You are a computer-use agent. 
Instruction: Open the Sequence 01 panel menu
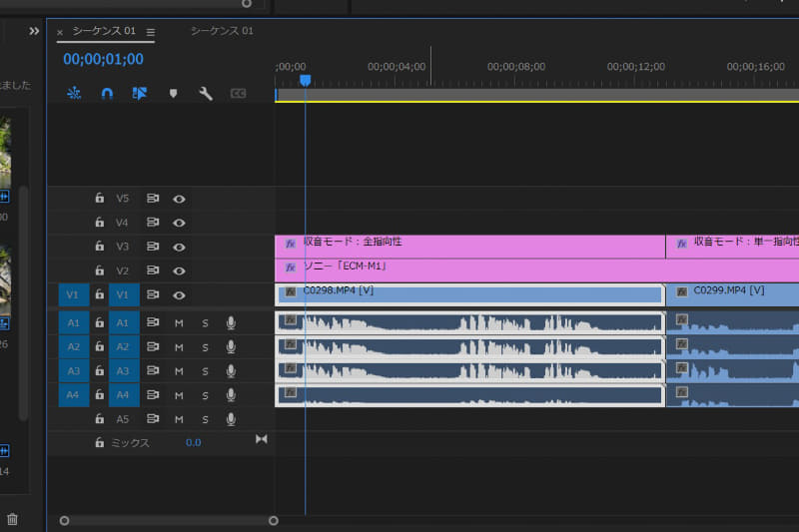[x=151, y=32]
